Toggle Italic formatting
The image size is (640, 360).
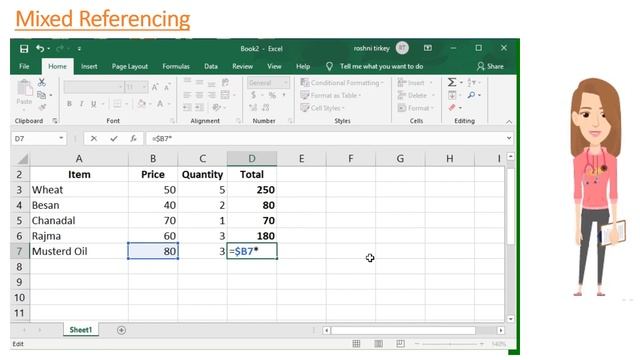pos(82,104)
